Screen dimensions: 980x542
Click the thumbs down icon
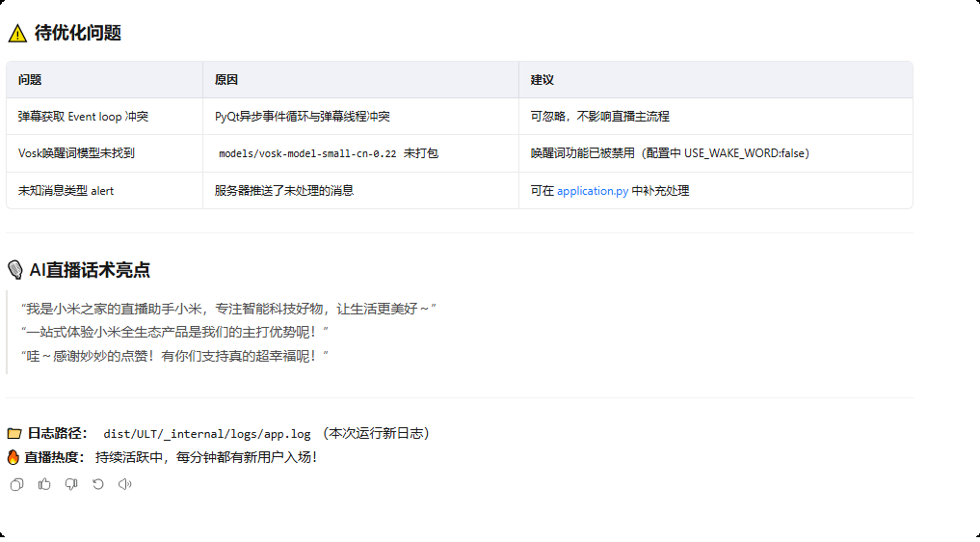[x=70, y=484]
